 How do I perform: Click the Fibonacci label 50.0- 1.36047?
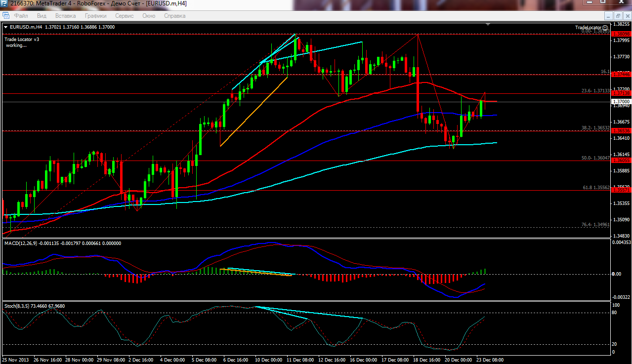595,158
